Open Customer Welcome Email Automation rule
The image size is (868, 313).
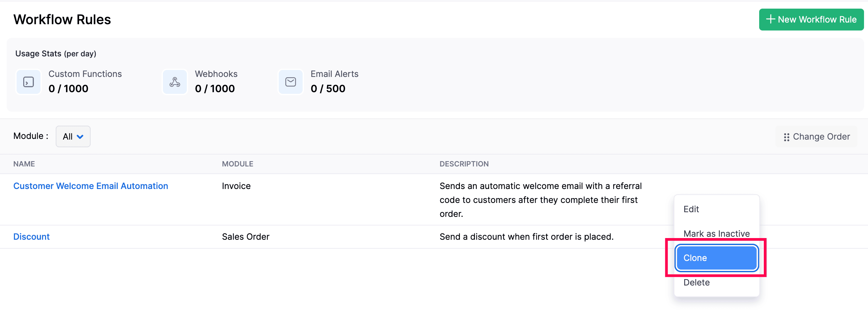click(91, 186)
